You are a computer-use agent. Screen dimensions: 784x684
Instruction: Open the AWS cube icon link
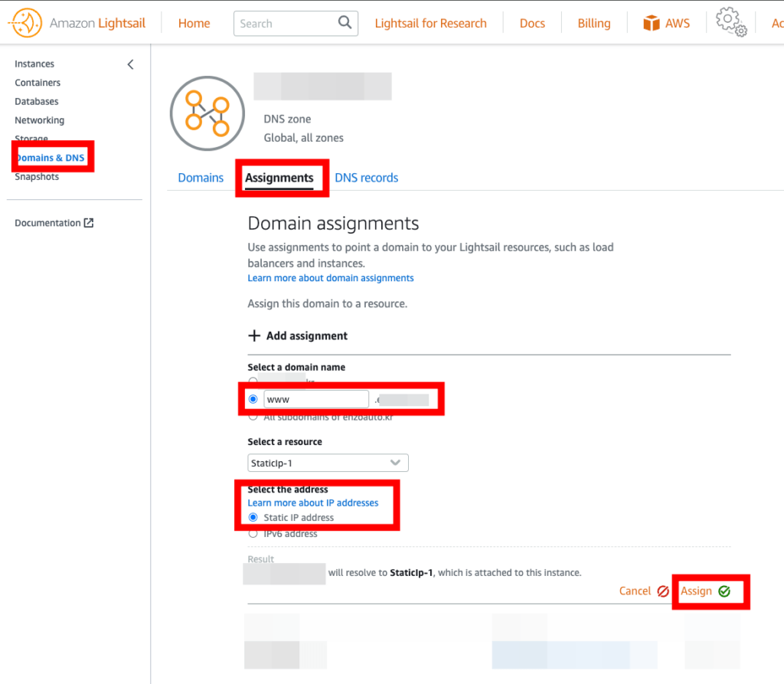(x=652, y=23)
